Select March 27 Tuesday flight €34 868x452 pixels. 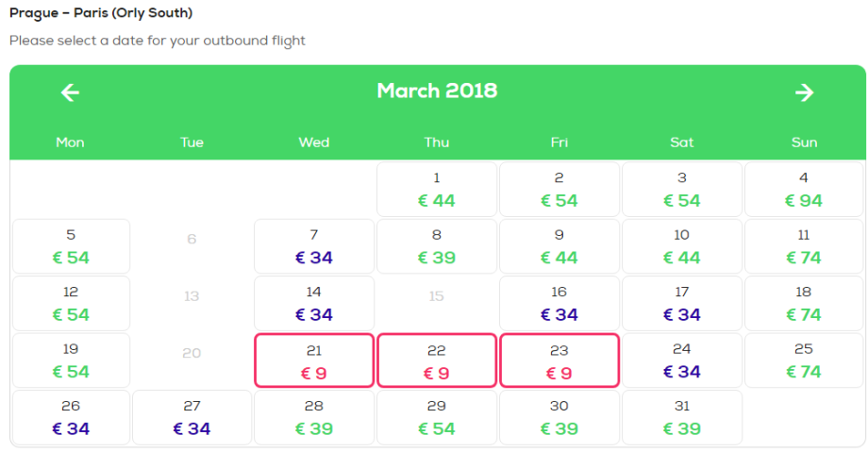pyautogui.click(x=192, y=417)
